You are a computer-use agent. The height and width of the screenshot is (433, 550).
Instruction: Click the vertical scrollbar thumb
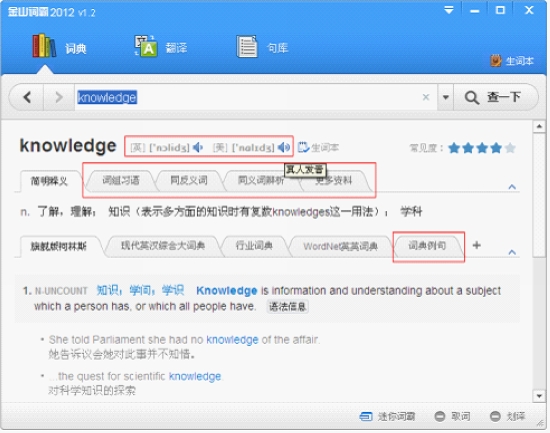point(539,195)
